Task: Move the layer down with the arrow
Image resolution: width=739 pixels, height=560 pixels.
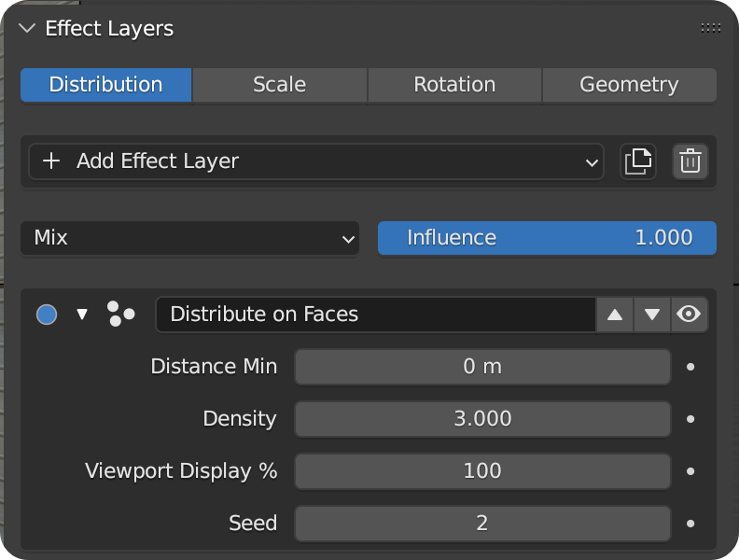Action: [x=652, y=315]
